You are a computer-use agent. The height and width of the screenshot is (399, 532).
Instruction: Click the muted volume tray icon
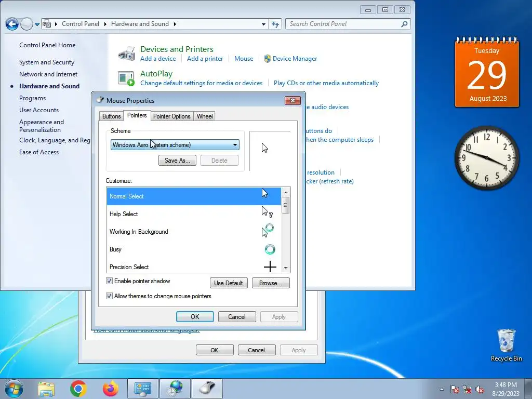pos(480,390)
